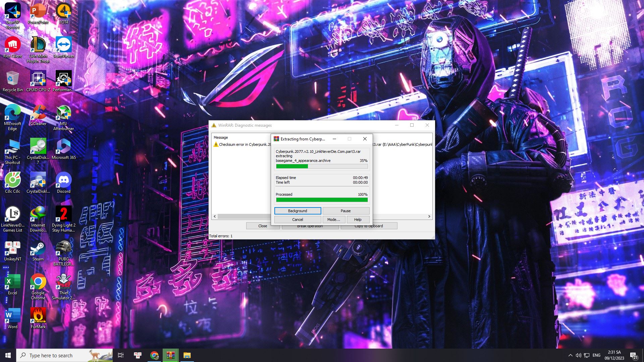Click the Background button in extraction dialog
This screenshot has width=644, height=362.
point(298,211)
